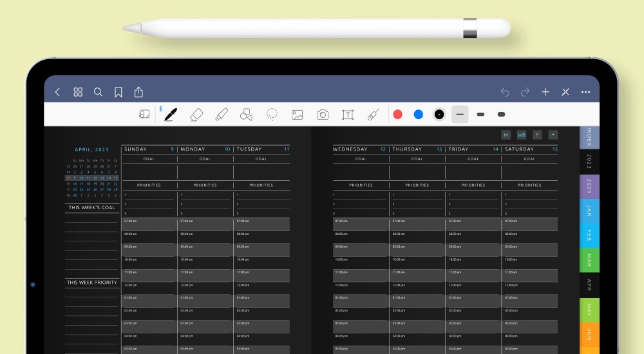Viewport: 644px width, 354px height.
Task: Open the TUESDAY 11 day header
Action: 263,149
